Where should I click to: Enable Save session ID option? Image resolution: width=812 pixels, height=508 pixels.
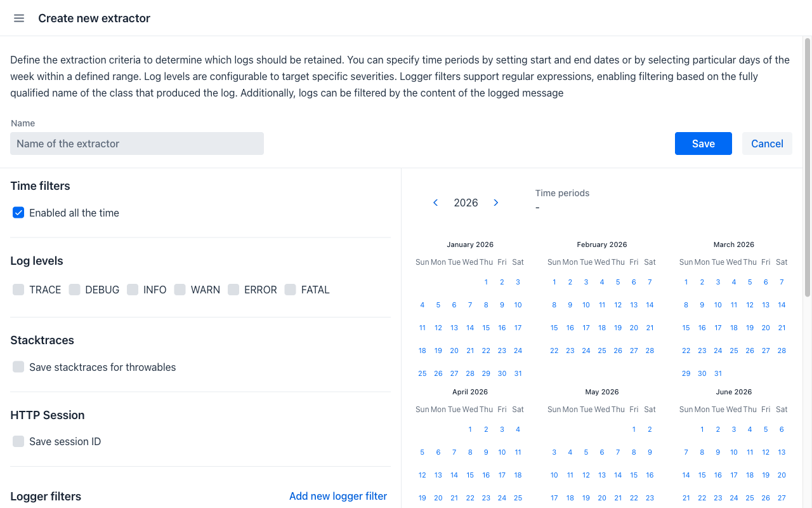pyautogui.click(x=18, y=441)
